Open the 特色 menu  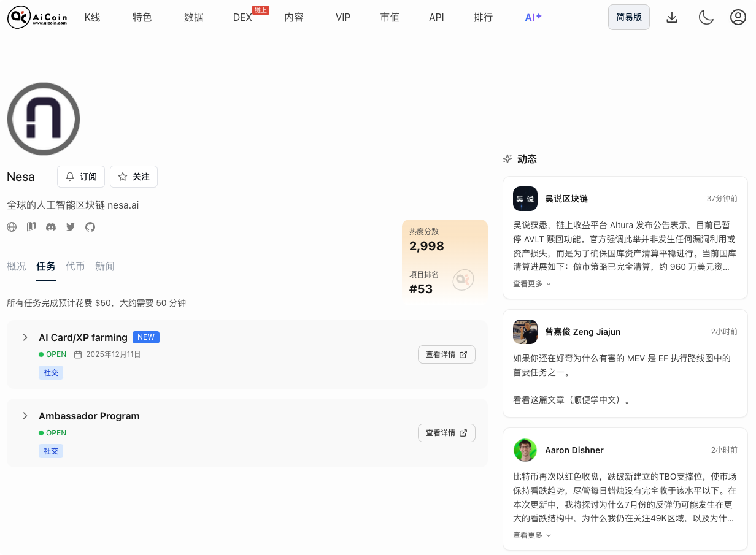(142, 17)
